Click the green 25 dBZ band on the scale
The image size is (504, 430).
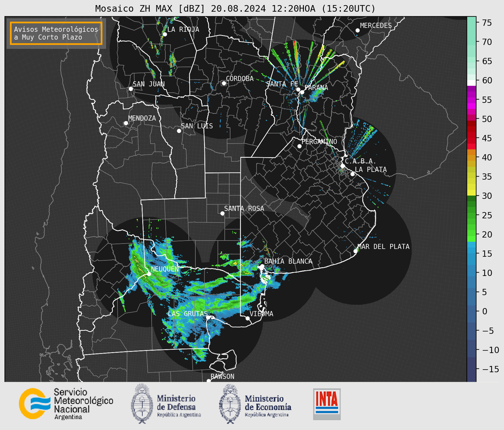click(x=471, y=215)
